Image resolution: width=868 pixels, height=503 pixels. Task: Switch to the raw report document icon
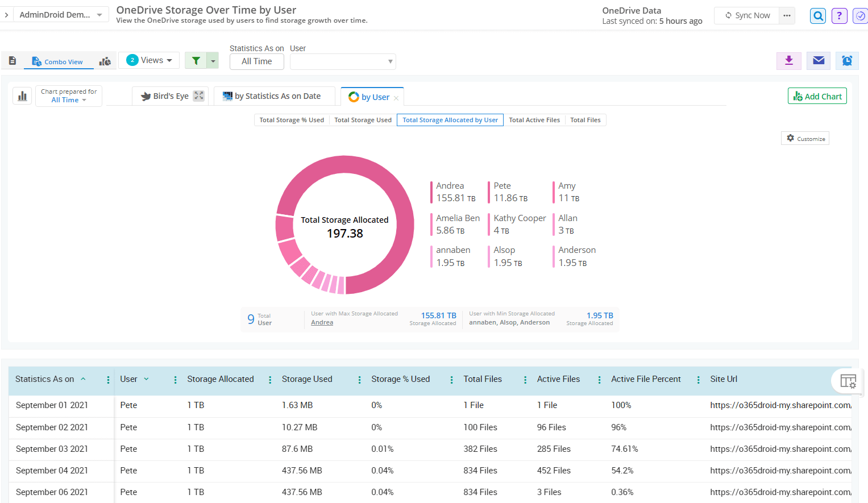pos(13,60)
